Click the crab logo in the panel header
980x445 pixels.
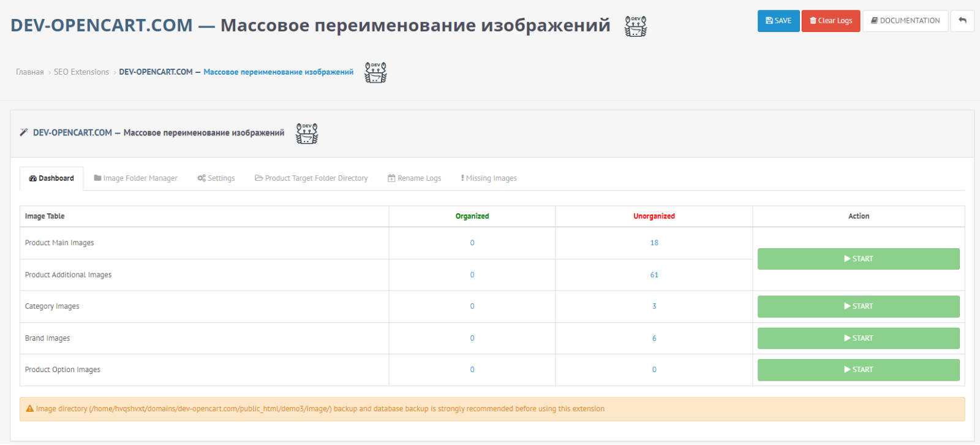pos(307,133)
